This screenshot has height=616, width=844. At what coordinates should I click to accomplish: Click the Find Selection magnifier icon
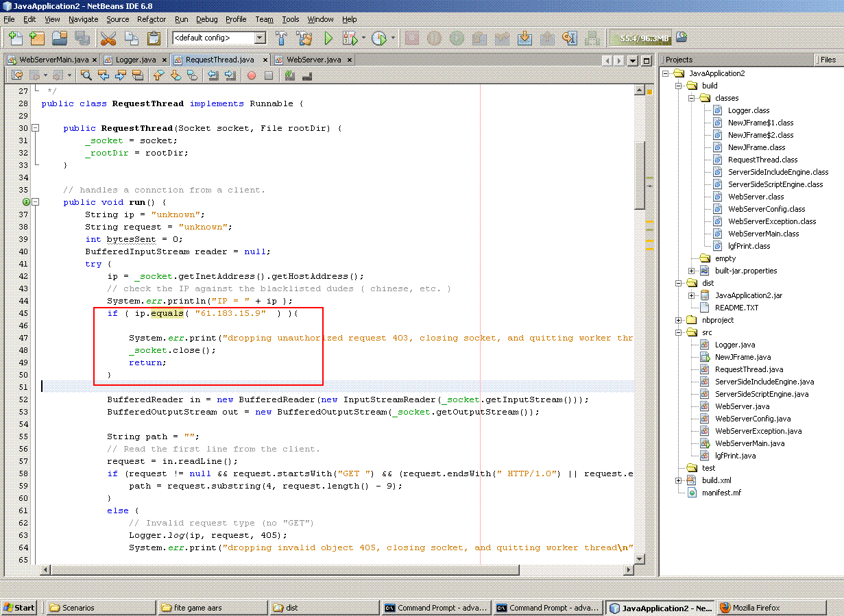(x=86, y=75)
